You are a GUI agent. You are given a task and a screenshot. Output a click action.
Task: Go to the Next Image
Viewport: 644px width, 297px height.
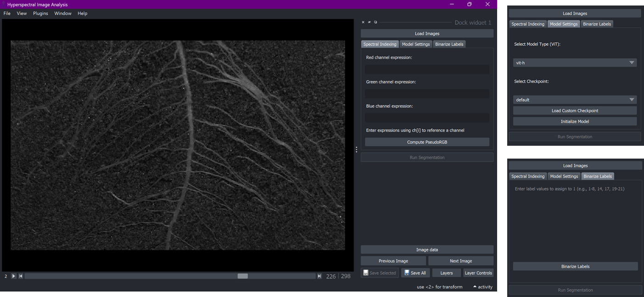coord(460,261)
